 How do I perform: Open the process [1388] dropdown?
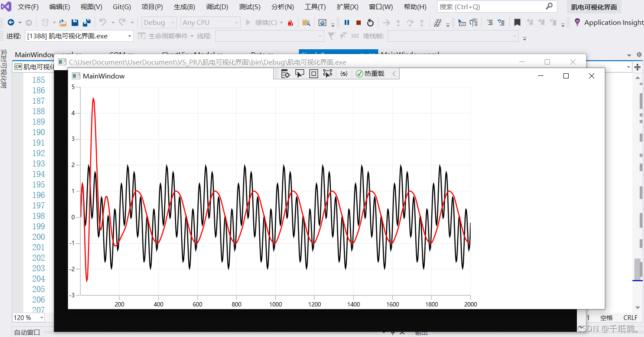tap(79, 36)
